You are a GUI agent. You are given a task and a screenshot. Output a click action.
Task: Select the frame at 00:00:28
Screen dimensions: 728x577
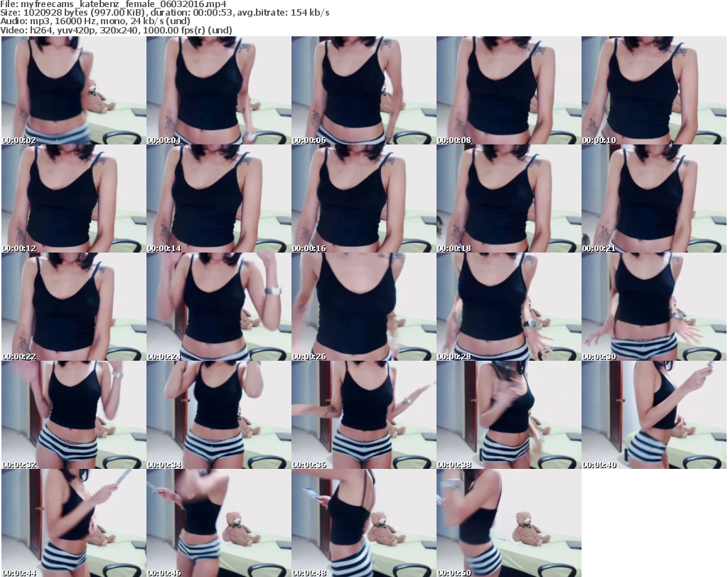point(508,307)
